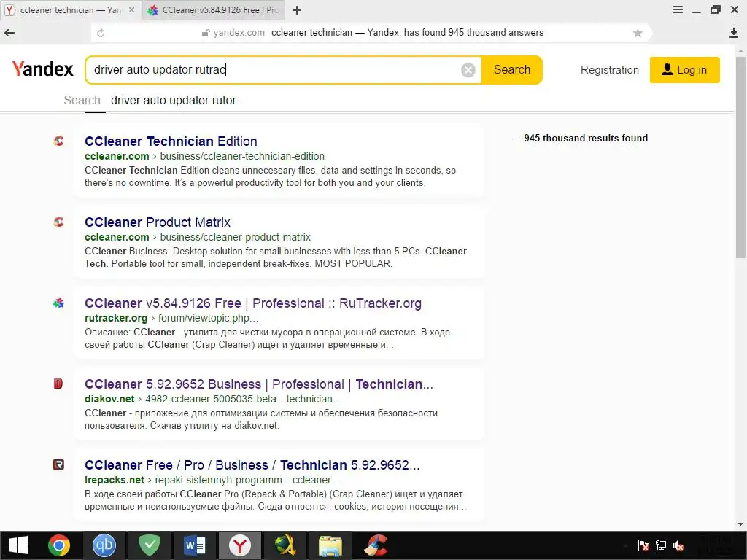This screenshot has height=560, width=747.
Task: Click the 945 thousand results found text
Action: [580, 138]
